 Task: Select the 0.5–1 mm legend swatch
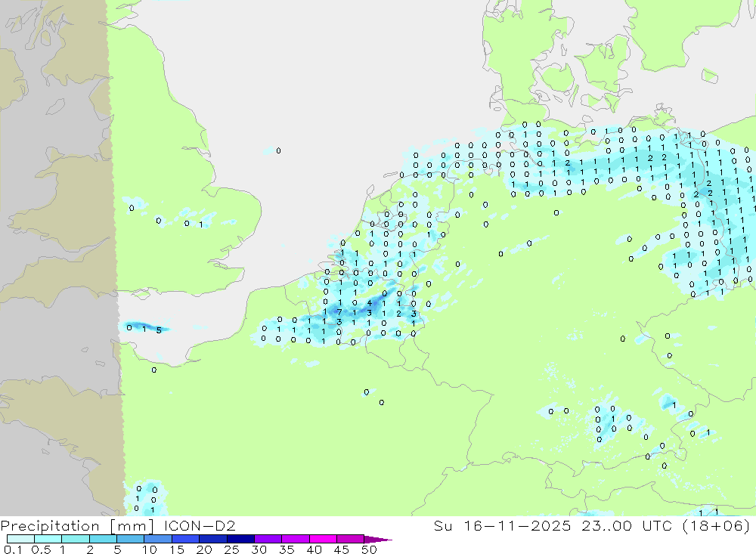(x=48, y=539)
